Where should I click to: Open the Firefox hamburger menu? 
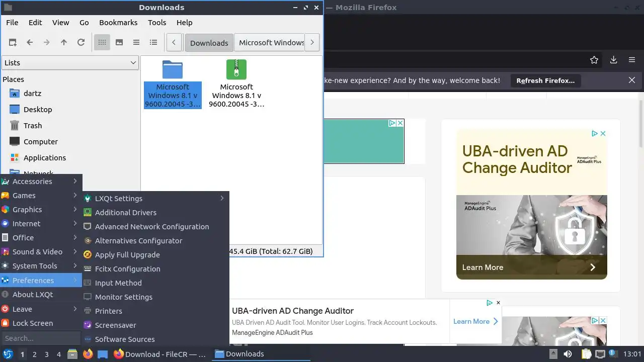point(632,60)
